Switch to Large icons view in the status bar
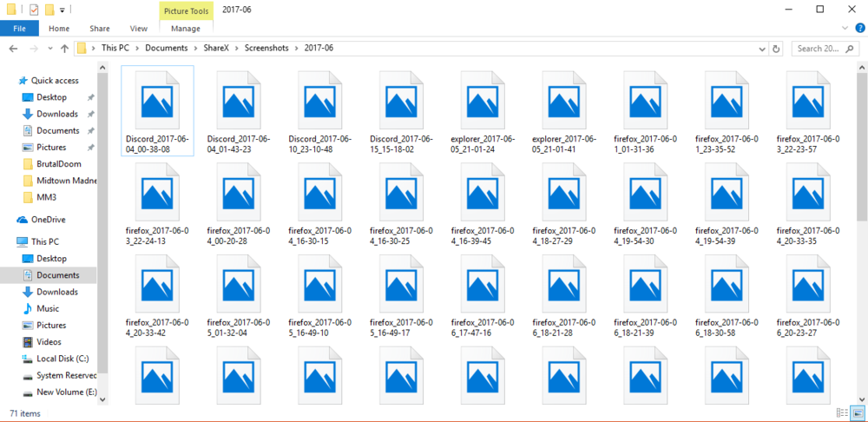 pyautogui.click(x=858, y=412)
